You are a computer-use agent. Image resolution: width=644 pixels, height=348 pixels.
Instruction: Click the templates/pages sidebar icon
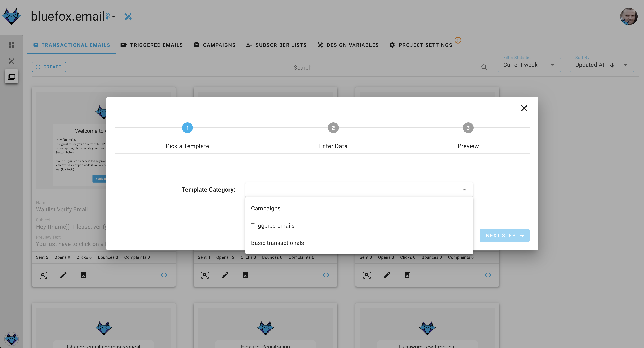11,76
